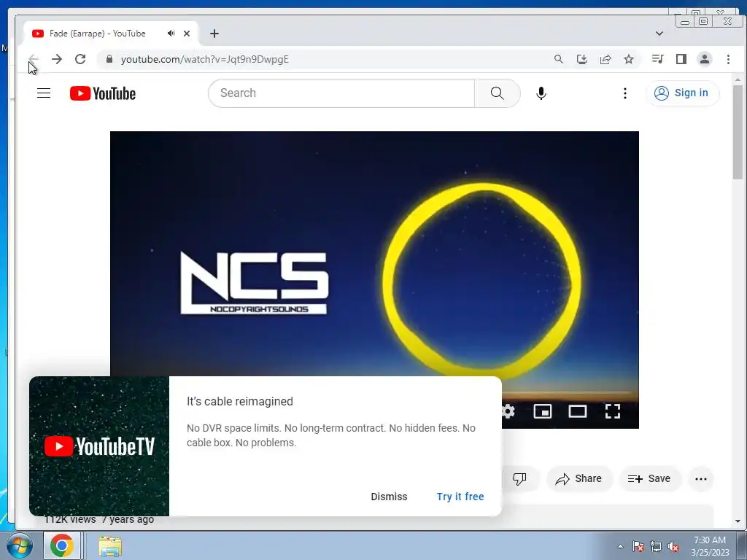
Task: Open more actions ellipsis below the video
Action: click(701, 478)
